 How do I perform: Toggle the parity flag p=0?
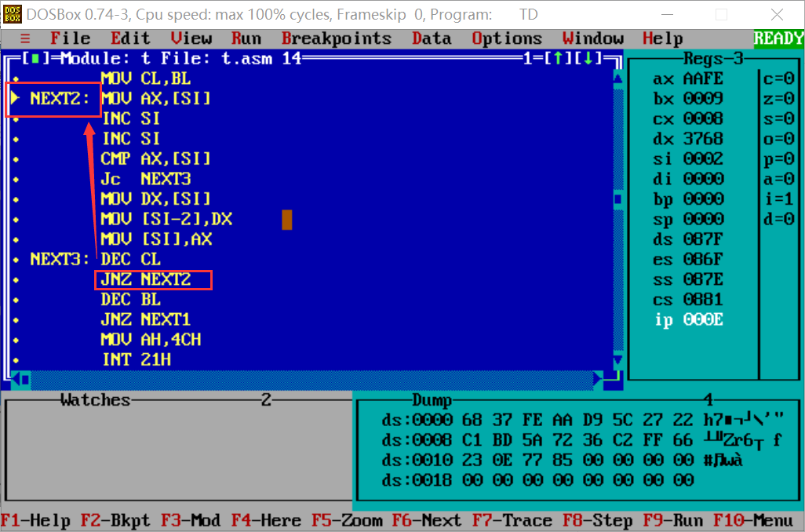[778, 159]
